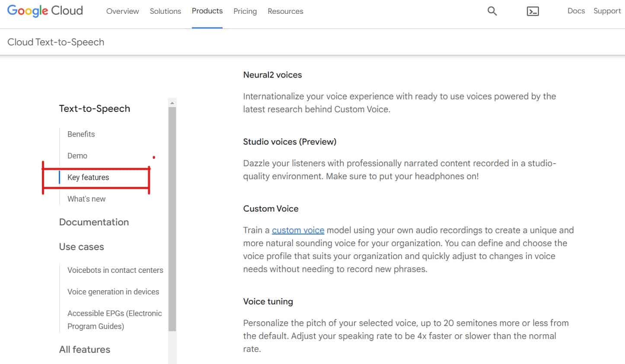The width and height of the screenshot is (625, 364).
Task: Click the sidebar scrollbar thumb
Action: (x=172, y=219)
